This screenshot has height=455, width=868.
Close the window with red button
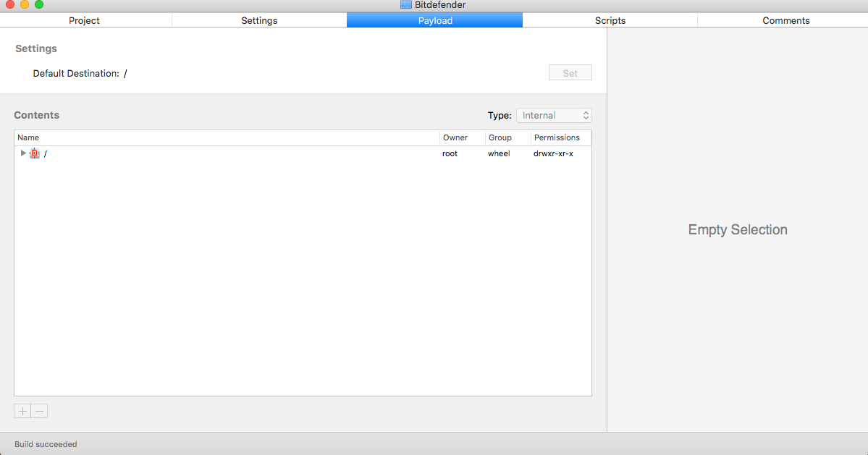pos(10,4)
